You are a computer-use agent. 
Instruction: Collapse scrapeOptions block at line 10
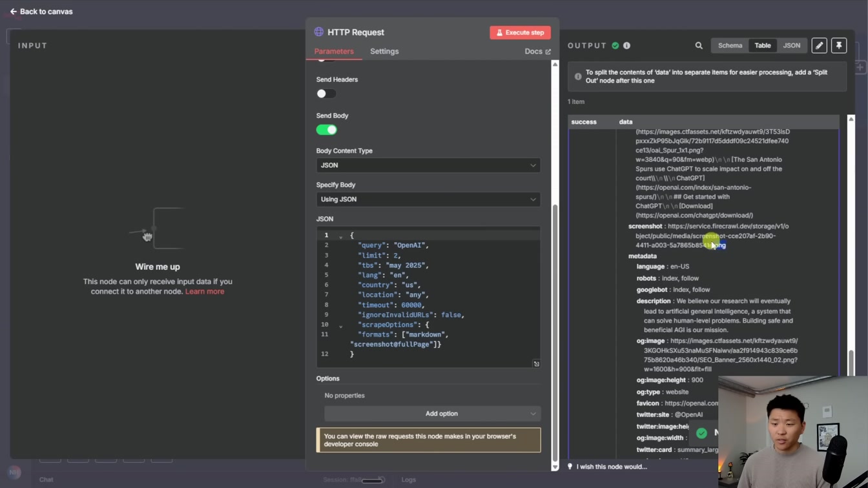pos(341,326)
